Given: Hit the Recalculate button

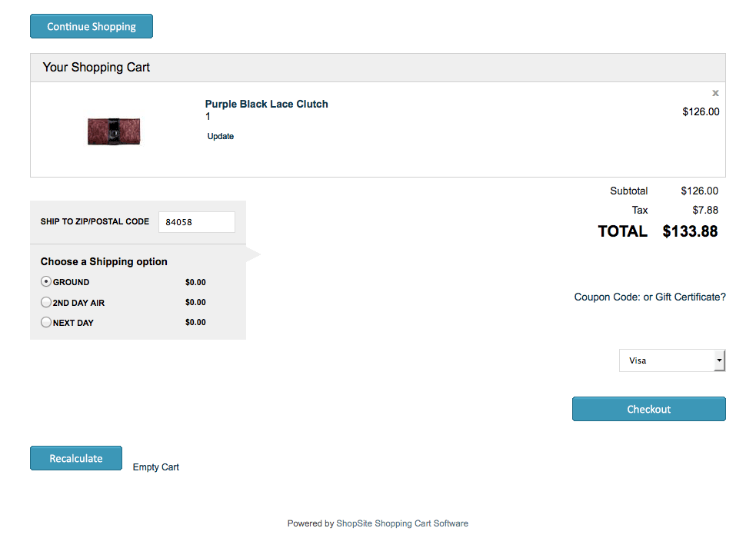Looking at the screenshot, I should click(x=76, y=458).
